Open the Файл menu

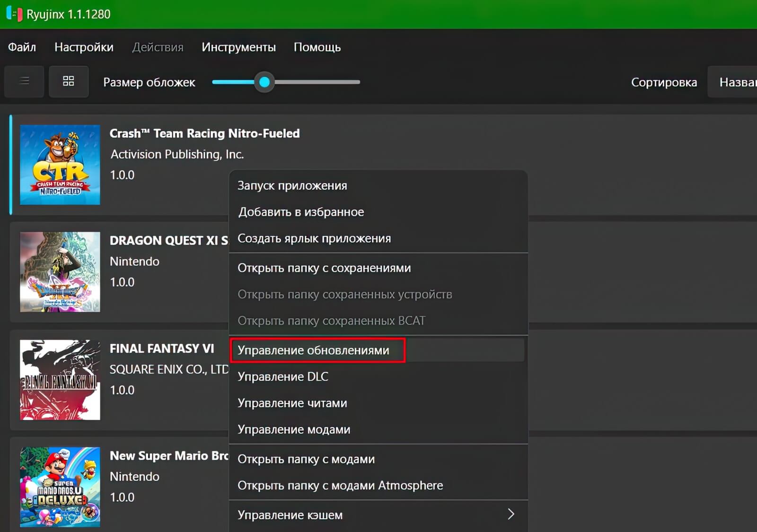(22, 47)
